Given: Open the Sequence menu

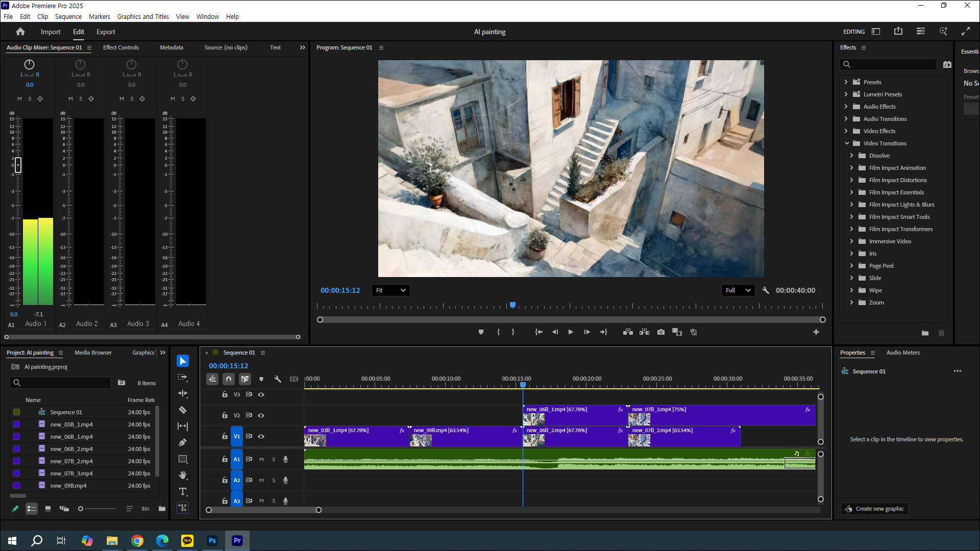Looking at the screenshot, I should coord(68,16).
